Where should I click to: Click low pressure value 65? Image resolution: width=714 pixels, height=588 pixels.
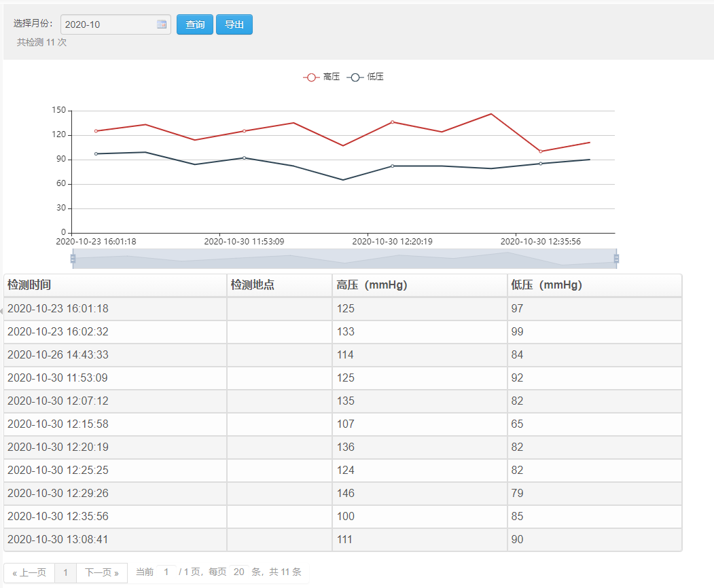coord(517,424)
